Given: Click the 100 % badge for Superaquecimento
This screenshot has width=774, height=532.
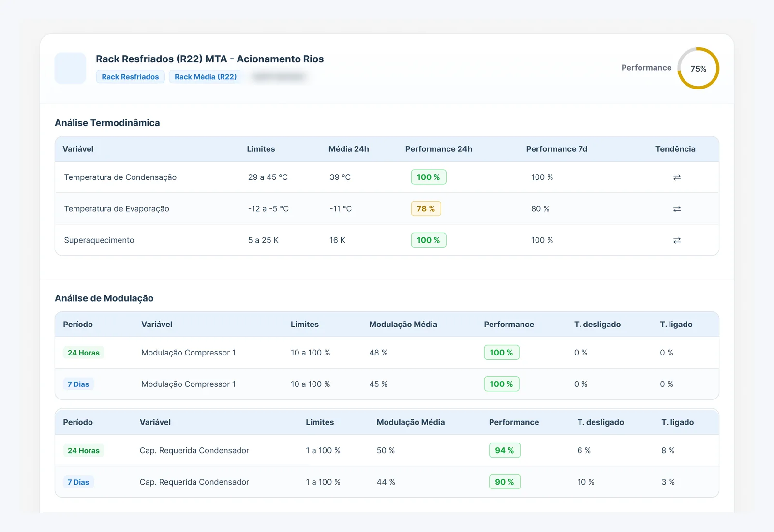Looking at the screenshot, I should [x=429, y=240].
